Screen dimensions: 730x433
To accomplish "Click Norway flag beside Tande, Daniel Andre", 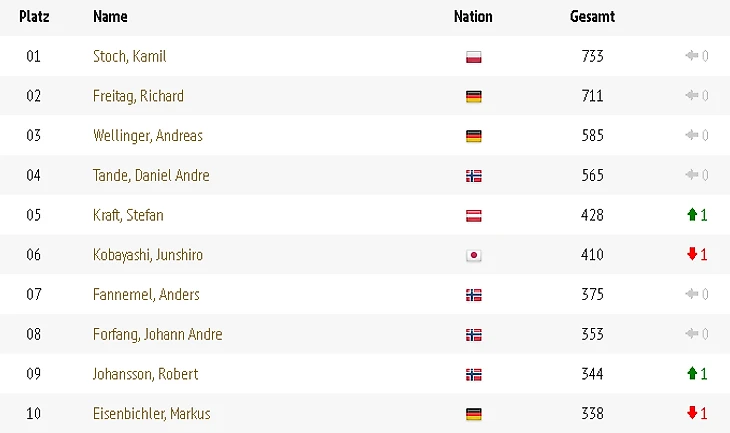I will coord(473,176).
